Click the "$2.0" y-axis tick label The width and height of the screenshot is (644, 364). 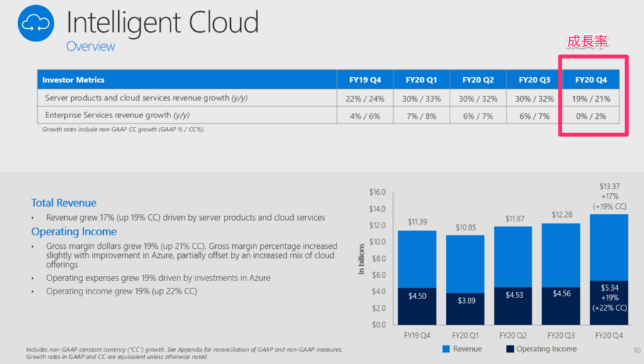379,308
